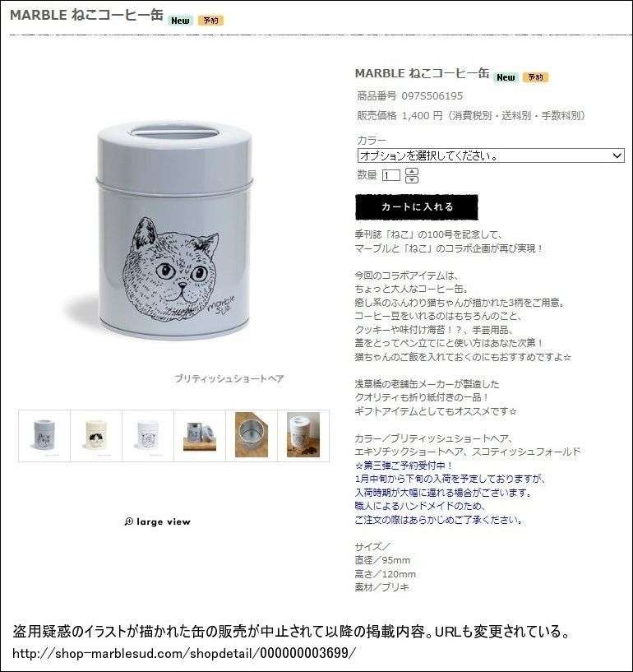Select the thumbnail of can with coffee beans
The image size is (633, 672).
coord(303,436)
